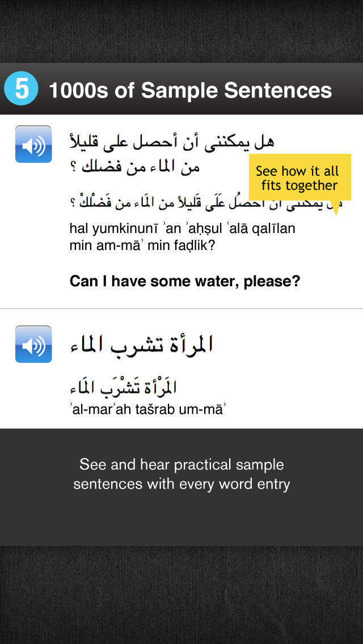Select translation 'Can I have some water, please?'
363x644 pixels.
point(185,281)
